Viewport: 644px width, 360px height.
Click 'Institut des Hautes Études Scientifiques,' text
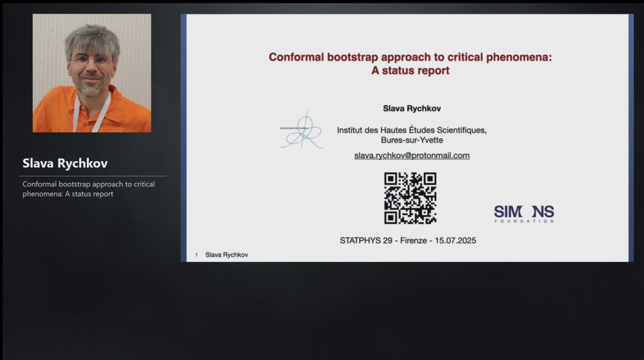pos(412,130)
